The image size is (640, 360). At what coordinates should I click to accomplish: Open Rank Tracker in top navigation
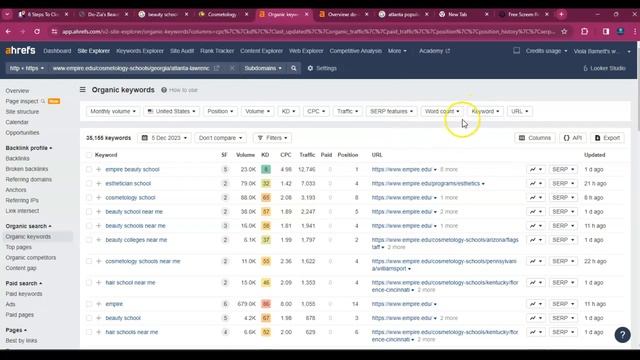click(217, 51)
